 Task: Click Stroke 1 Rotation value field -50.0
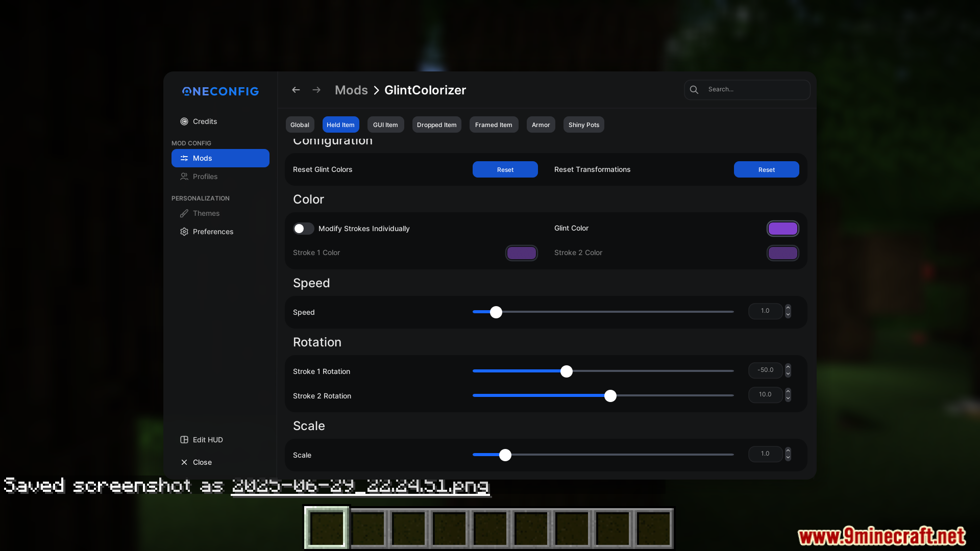765,370
